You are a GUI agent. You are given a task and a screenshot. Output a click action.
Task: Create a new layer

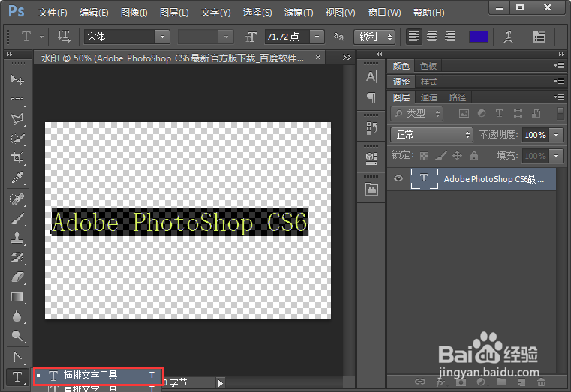point(521,382)
